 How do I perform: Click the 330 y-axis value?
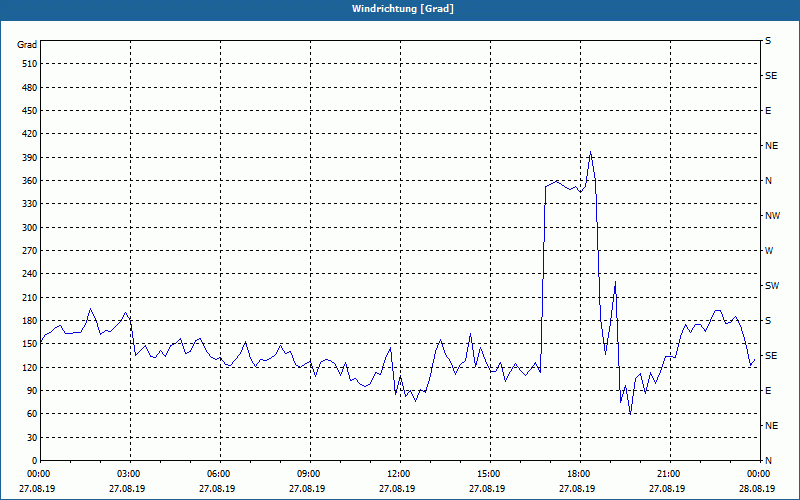(30, 204)
